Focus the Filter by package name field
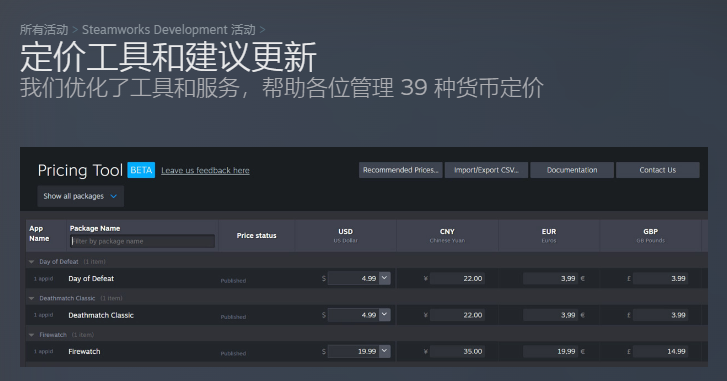 (142, 241)
